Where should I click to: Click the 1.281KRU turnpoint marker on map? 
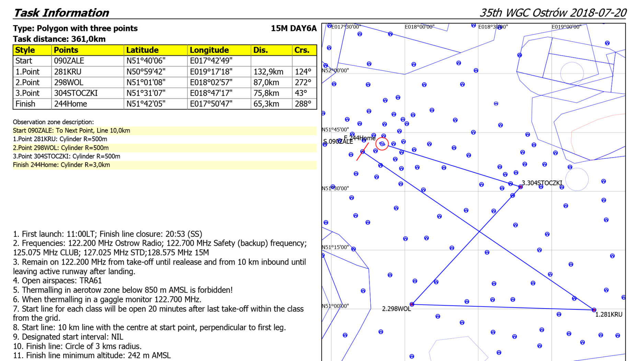coord(594,310)
